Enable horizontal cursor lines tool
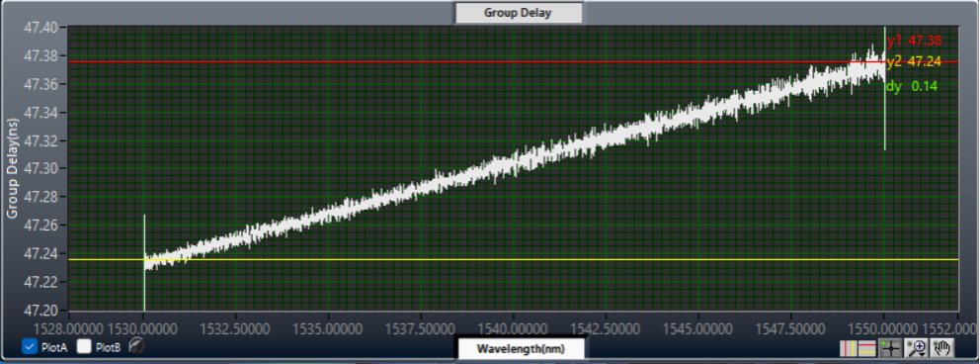The image size is (980, 364). 866,348
